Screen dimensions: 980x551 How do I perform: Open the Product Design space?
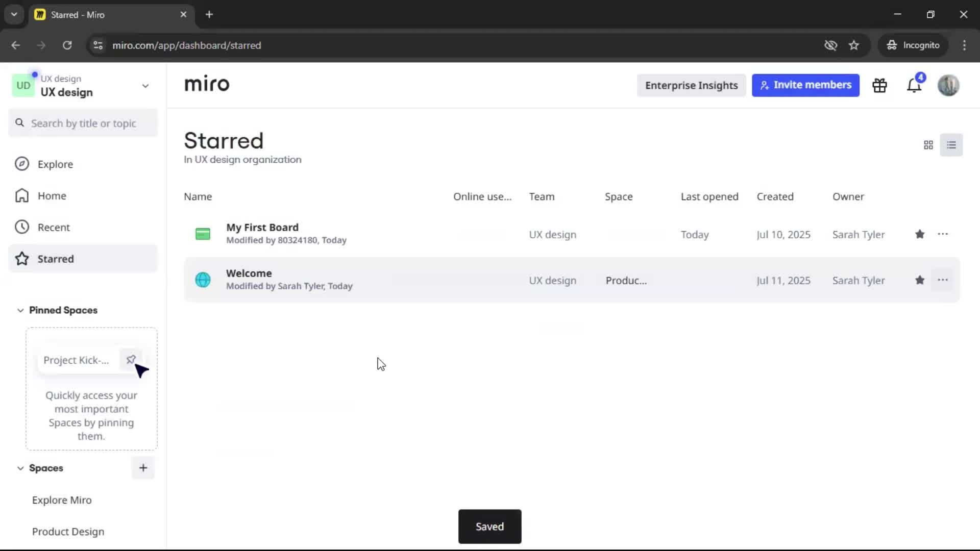click(68, 532)
